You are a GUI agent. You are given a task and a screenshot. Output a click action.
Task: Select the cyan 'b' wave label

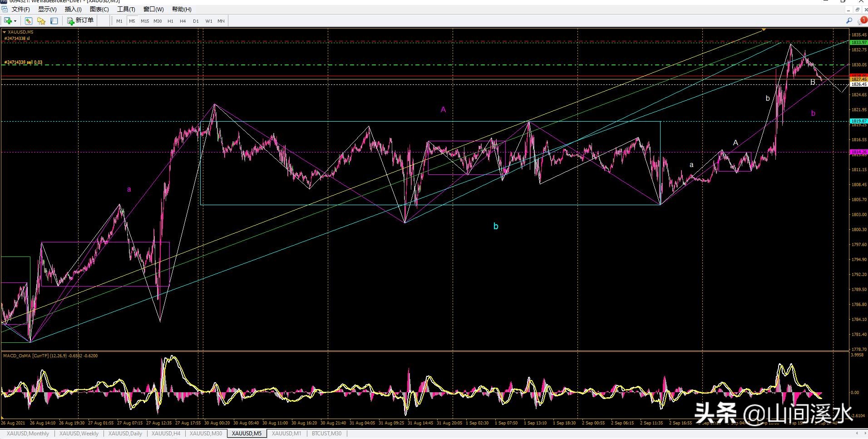496,226
